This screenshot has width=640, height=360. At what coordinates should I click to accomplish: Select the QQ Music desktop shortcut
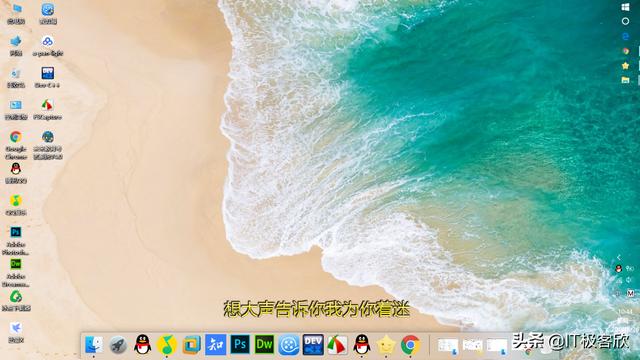point(16,204)
